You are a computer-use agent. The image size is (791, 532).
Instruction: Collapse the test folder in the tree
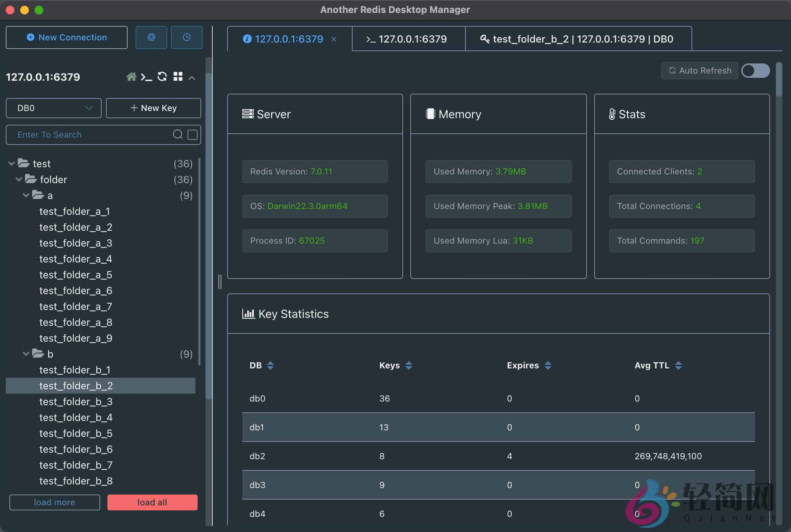coord(11,163)
